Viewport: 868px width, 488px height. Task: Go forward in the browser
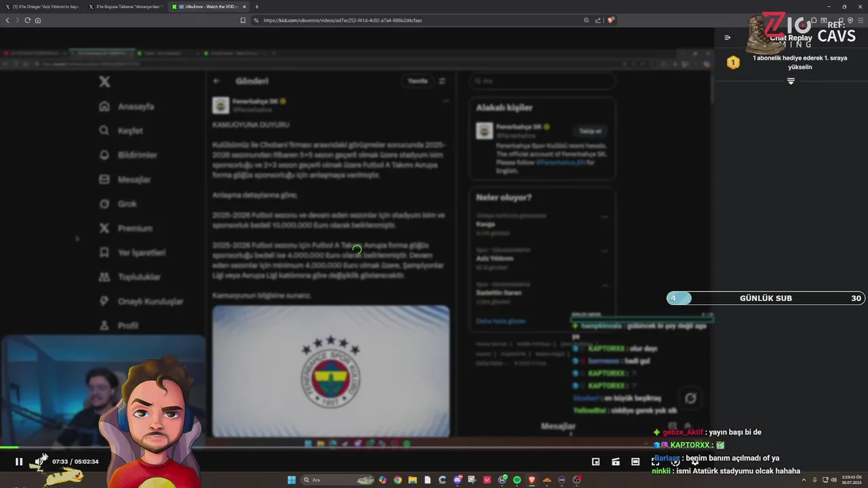pos(17,20)
